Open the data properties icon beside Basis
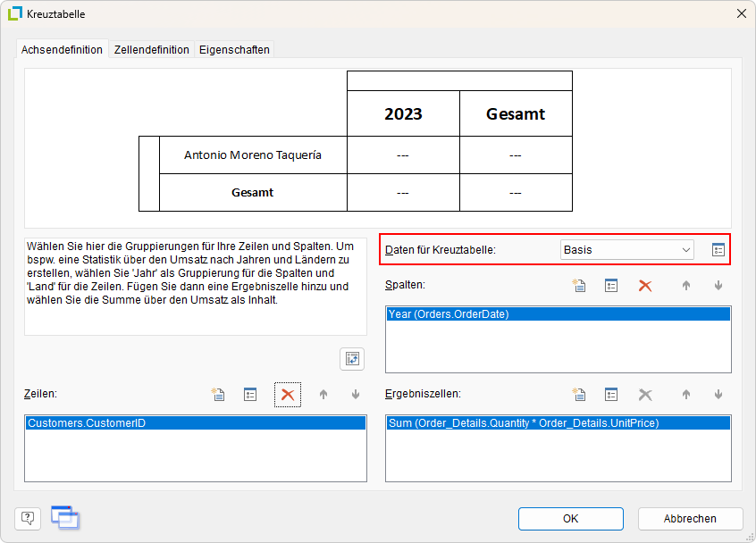 [x=718, y=250]
